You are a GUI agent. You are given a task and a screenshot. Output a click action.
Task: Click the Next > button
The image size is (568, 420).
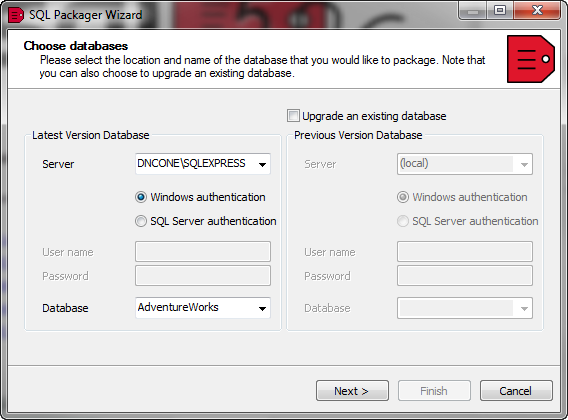[x=352, y=391]
